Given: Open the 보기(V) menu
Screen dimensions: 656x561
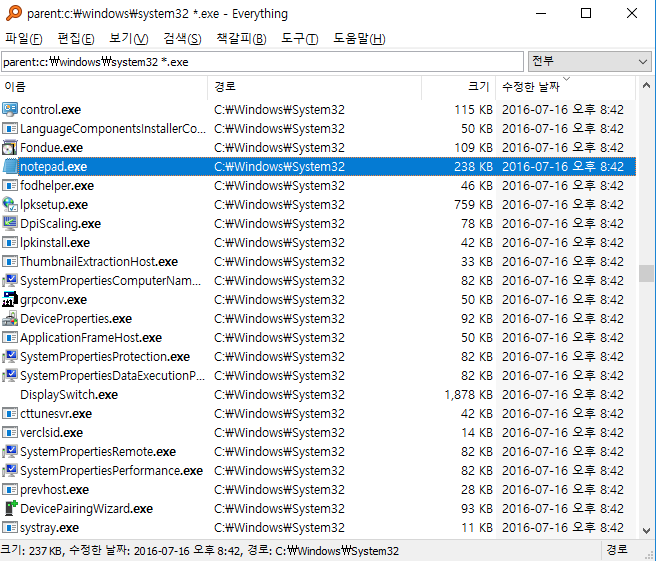Looking at the screenshot, I should tap(128, 38).
